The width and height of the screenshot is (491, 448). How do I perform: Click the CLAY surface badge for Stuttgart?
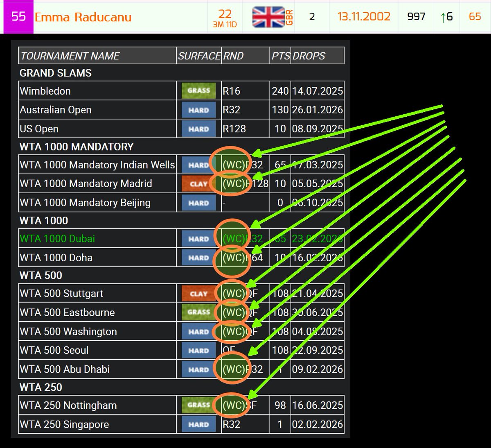(198, 294)
